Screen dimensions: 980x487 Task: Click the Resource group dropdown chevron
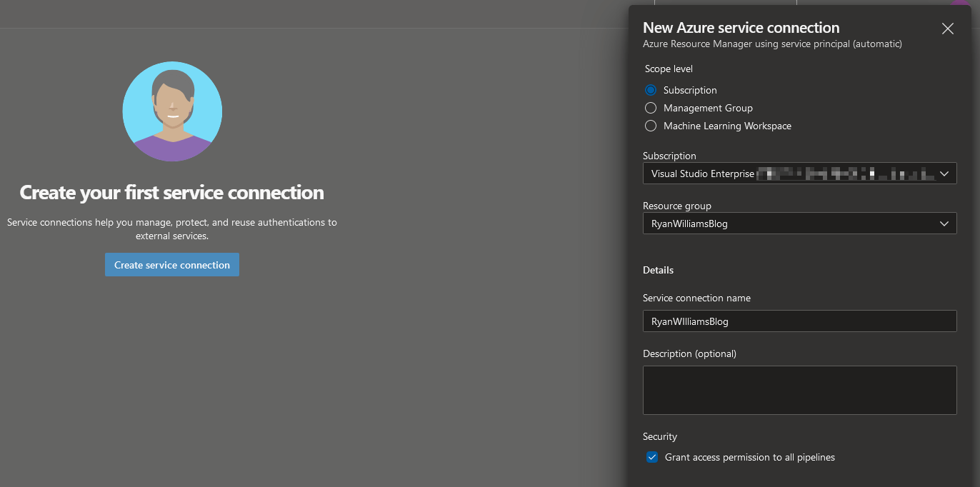tap(944, 223)
